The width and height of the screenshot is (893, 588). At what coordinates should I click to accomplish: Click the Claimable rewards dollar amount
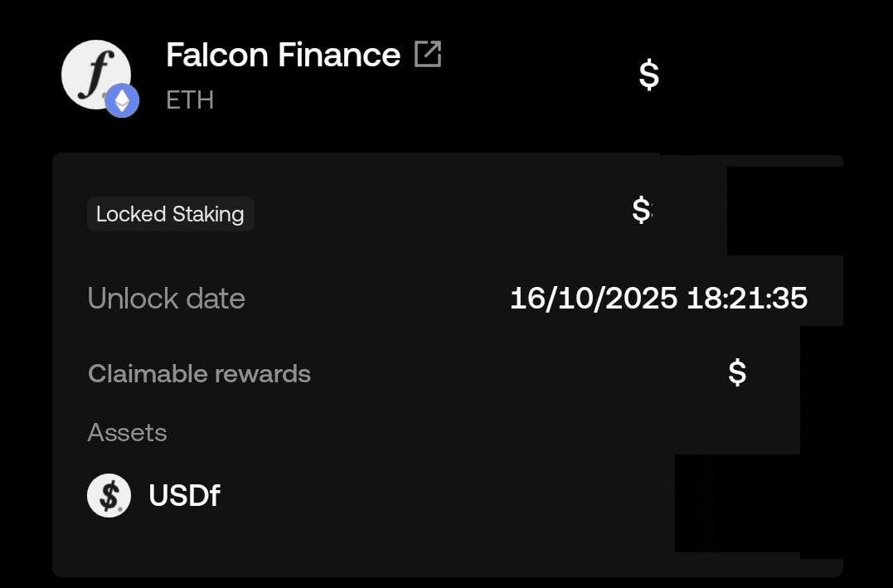tap(736, 372)
